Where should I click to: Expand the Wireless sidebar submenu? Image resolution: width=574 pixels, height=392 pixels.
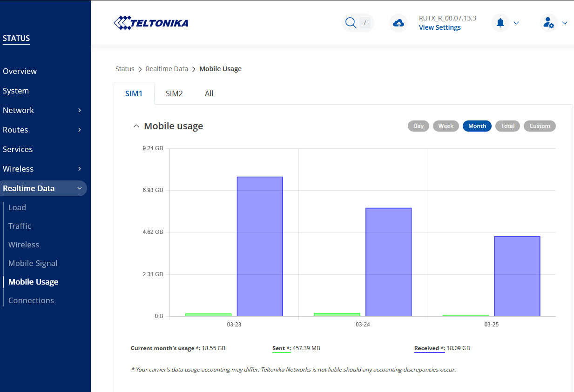click(80, 169)
